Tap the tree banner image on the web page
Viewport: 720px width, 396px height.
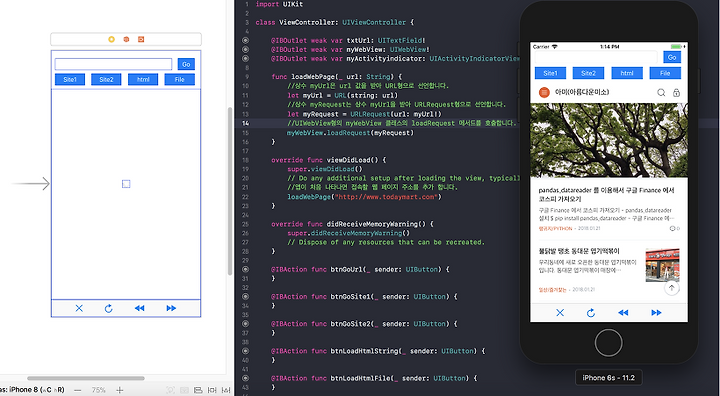point(609,140)
